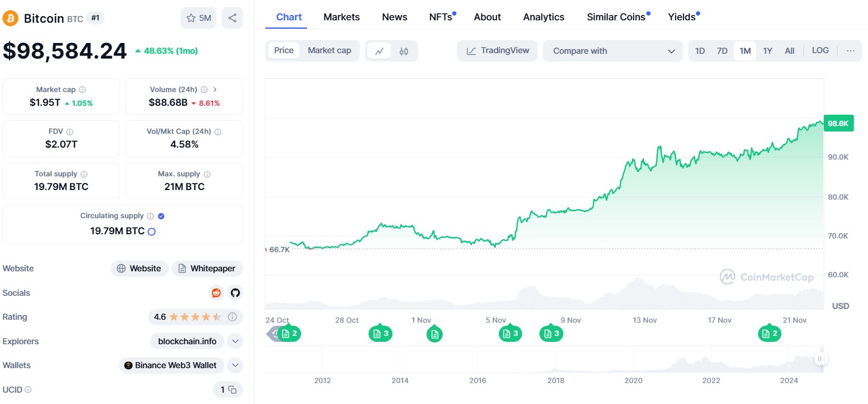Viewport: 868px width, 404px height.
Task: Click the info icon beside FDV
Action: pos(70,131)
